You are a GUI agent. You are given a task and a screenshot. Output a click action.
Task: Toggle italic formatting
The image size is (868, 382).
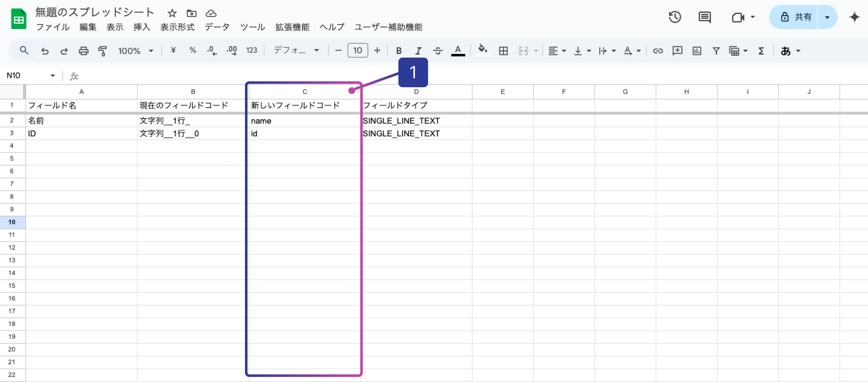coord(418,51)
